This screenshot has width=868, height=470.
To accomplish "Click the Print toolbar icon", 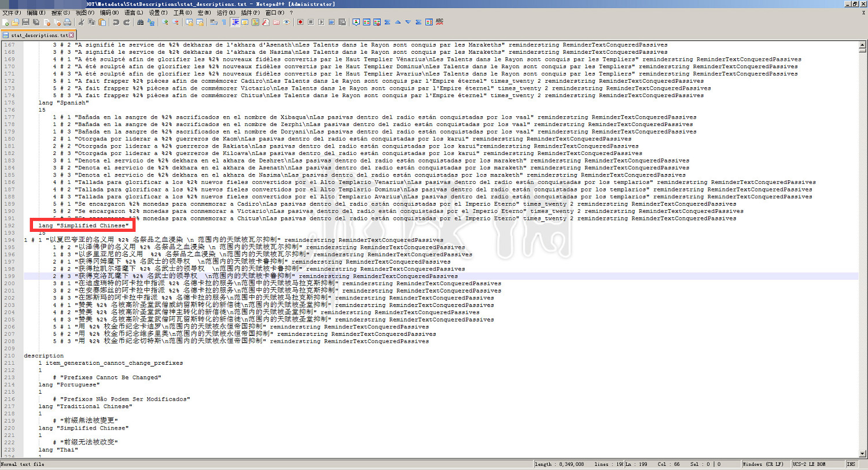I will pos(68,23).
